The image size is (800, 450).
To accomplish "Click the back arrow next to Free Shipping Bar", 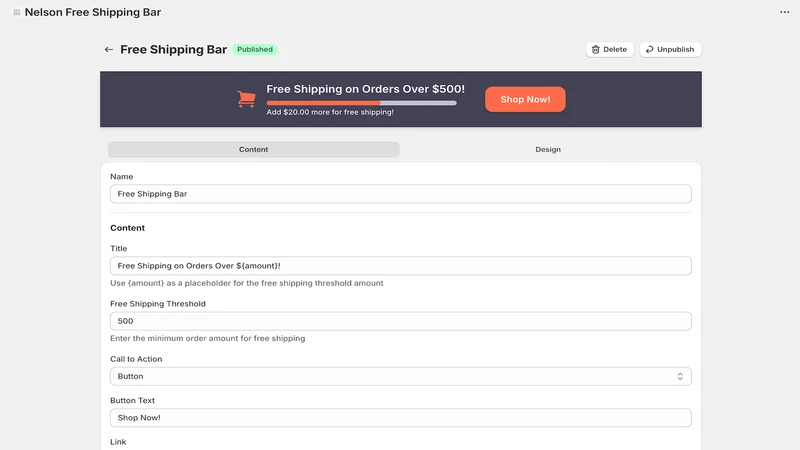I will tap(108, 49).
